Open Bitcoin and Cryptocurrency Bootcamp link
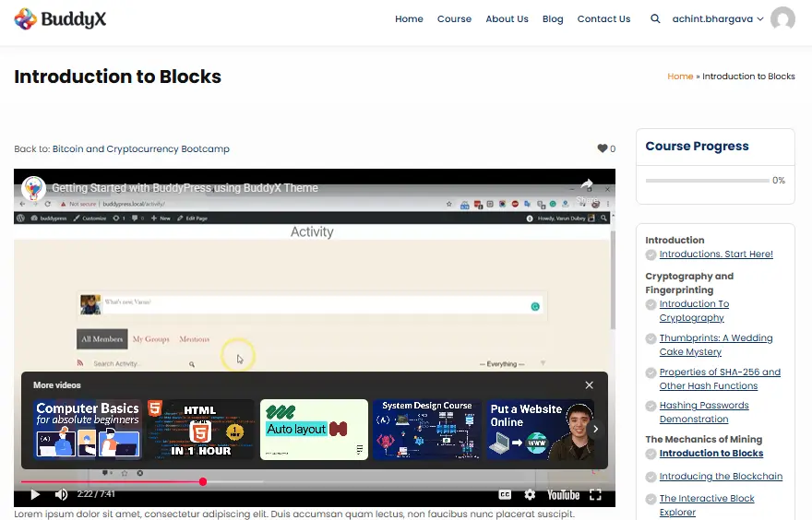Screen dimensions: 812x520 click(x=141, y=148)
